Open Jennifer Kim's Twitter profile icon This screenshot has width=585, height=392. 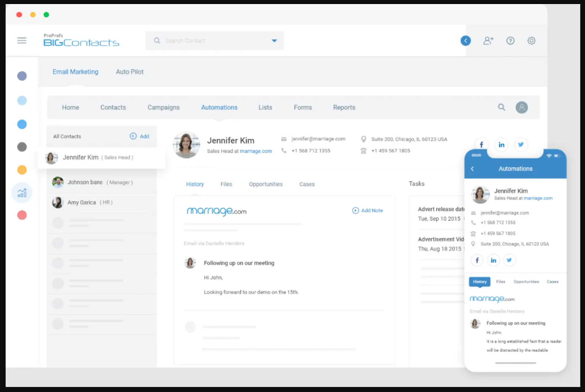point(521,145)
